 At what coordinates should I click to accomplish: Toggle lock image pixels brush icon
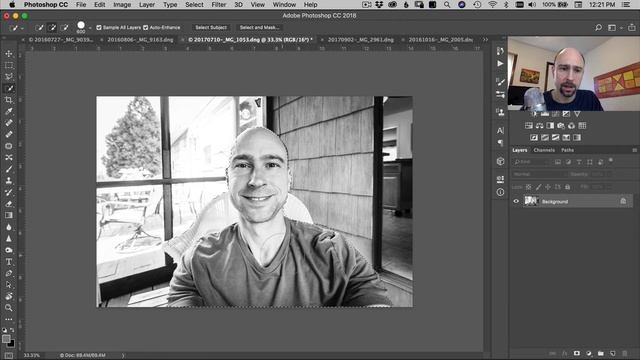pos(538,187)
